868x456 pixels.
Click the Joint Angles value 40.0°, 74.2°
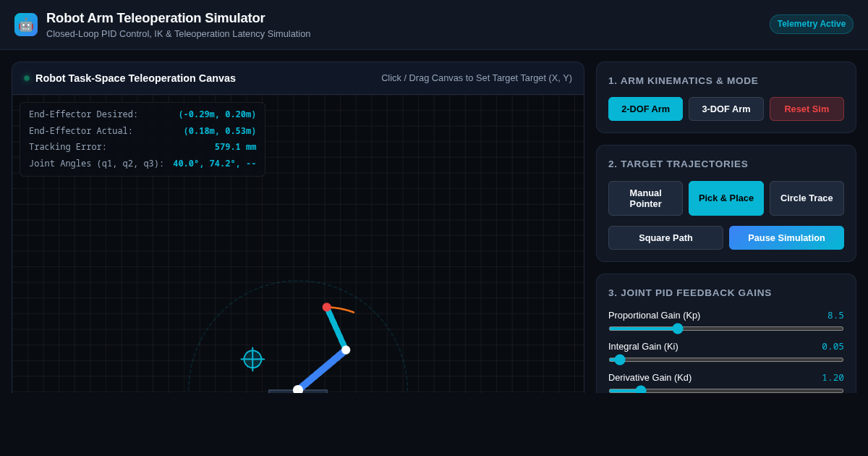[214, 164]
